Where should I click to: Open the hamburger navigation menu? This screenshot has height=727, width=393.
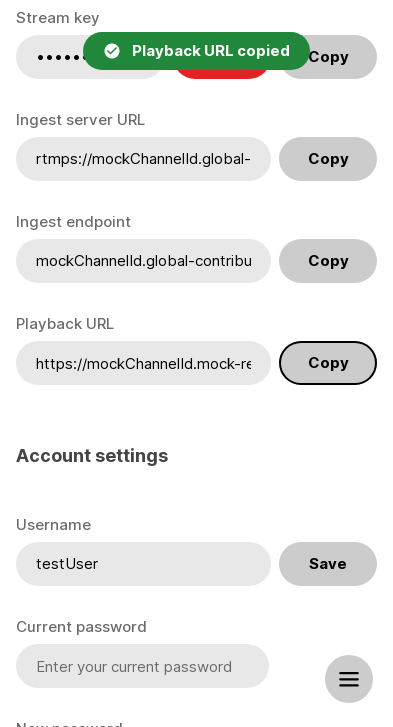[x=349, y=679]
